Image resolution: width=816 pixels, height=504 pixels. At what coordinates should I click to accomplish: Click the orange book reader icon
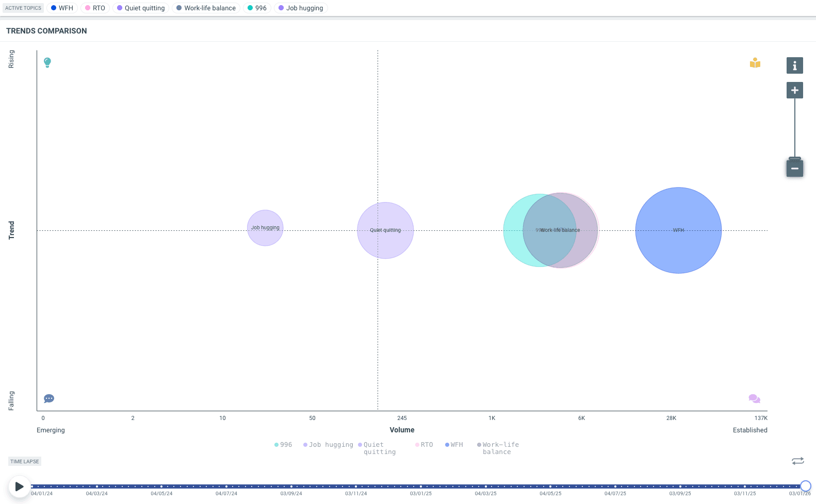click(755, 63)
